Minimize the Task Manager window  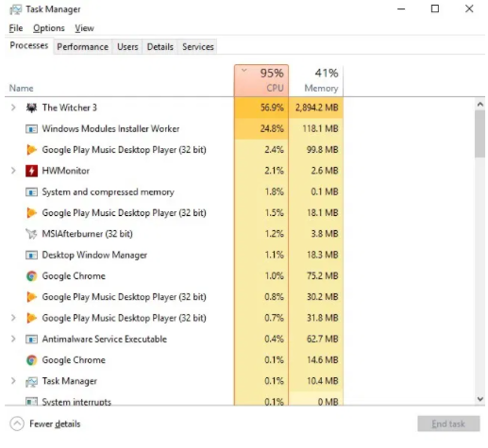401,9
